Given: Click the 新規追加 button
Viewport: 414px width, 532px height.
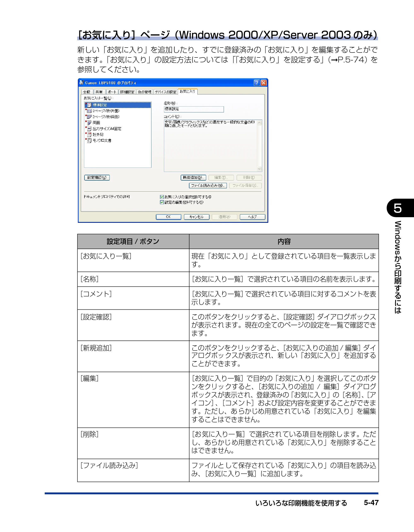Looking at the screenshot, I should click(193, 178).
